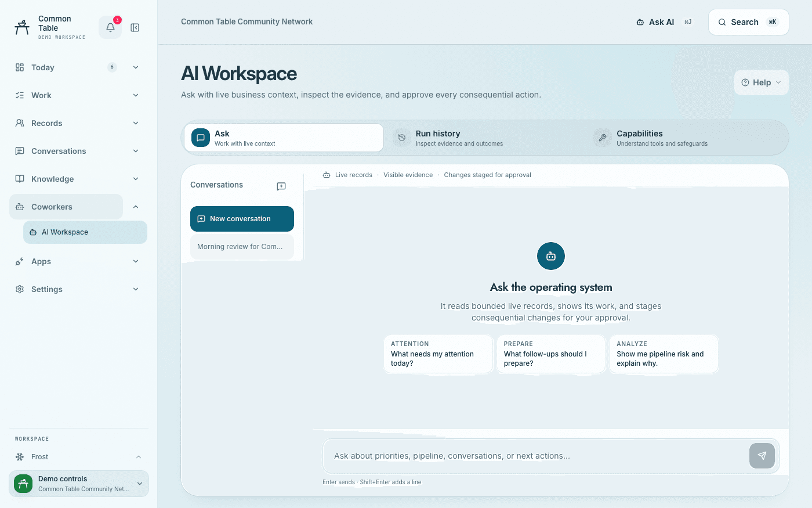Click the Run history clock icon
The height and width of the screenshot is (508, 812).
[402, 138]
